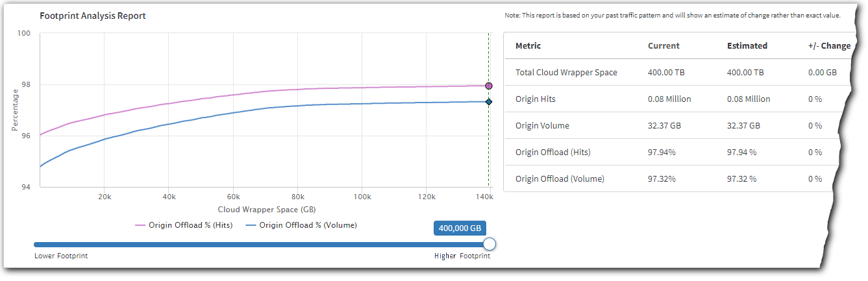Click the pink circle marker on the Hits line
Screen dimensions: 868x281
pos(489,86)
